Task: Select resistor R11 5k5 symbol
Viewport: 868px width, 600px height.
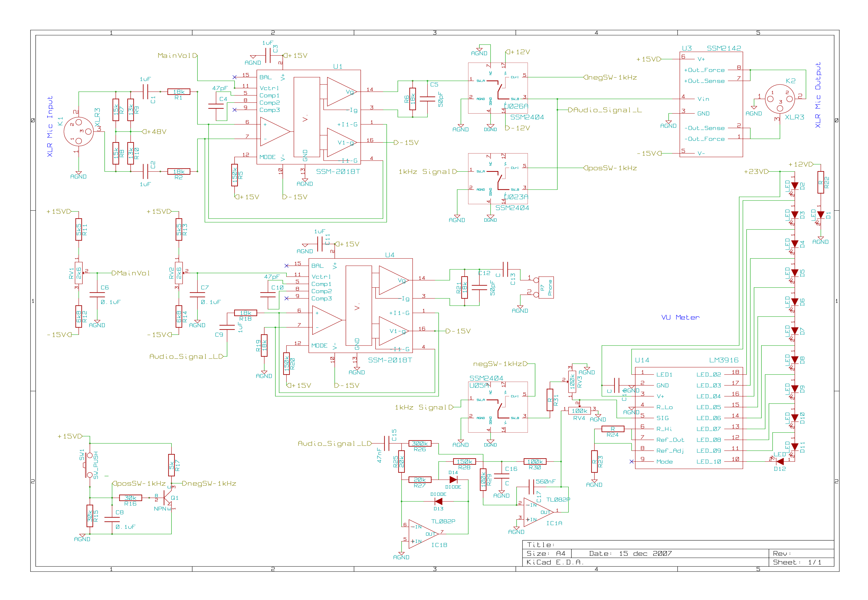Action: pos(78,229)
